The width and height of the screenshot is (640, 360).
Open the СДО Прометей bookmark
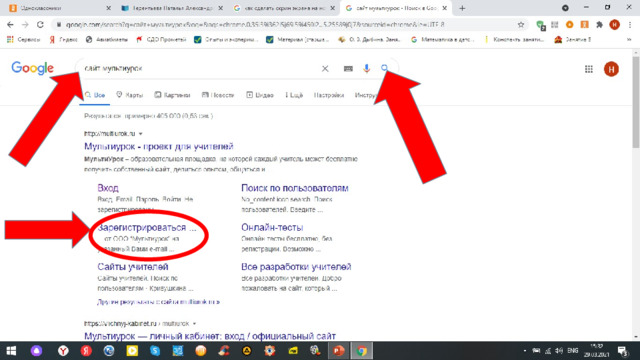161,40
